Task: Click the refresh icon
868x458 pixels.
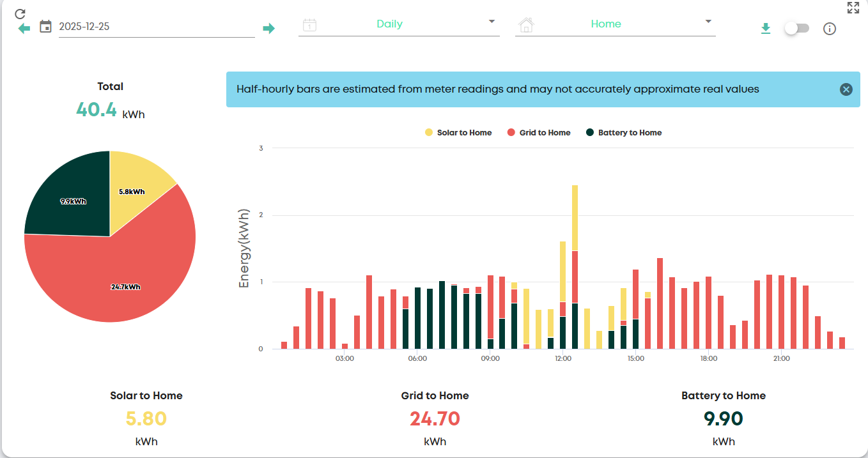Action: coord(20,13)
